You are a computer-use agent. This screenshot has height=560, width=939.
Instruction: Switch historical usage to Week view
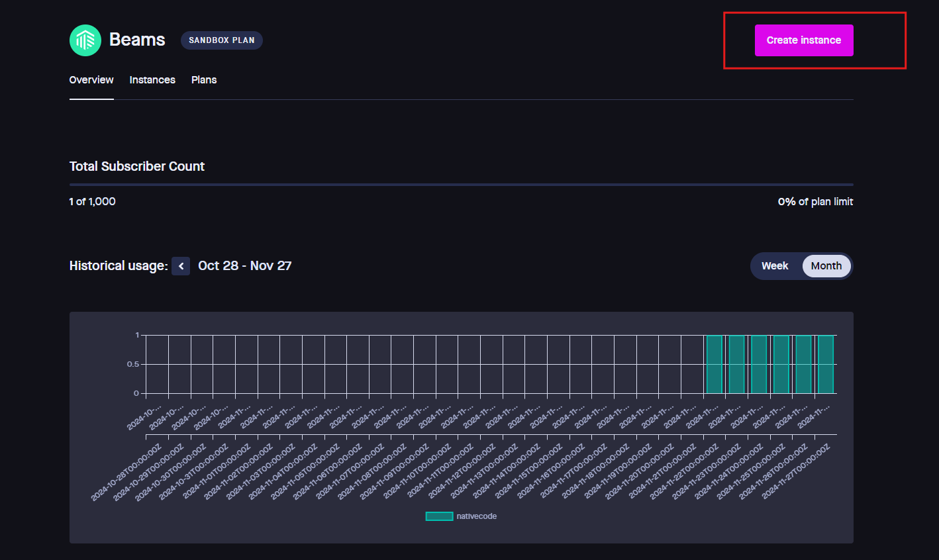coord(774,266)
